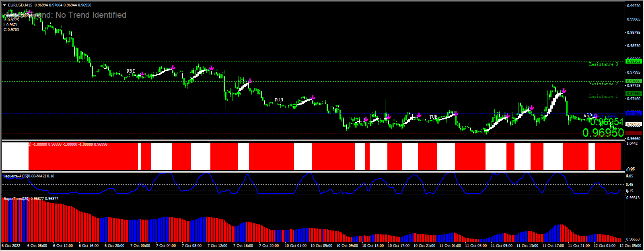This screenshot has height=251, width=644.
Task: Click the '6 Oct 2022' date on time axis
Action: [x=11, y=245]
